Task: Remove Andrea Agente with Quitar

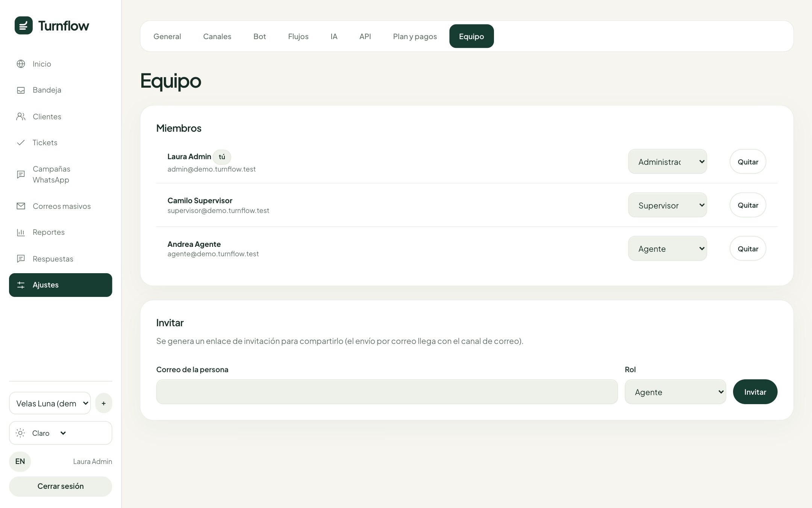Action: (x=748, y=248)
